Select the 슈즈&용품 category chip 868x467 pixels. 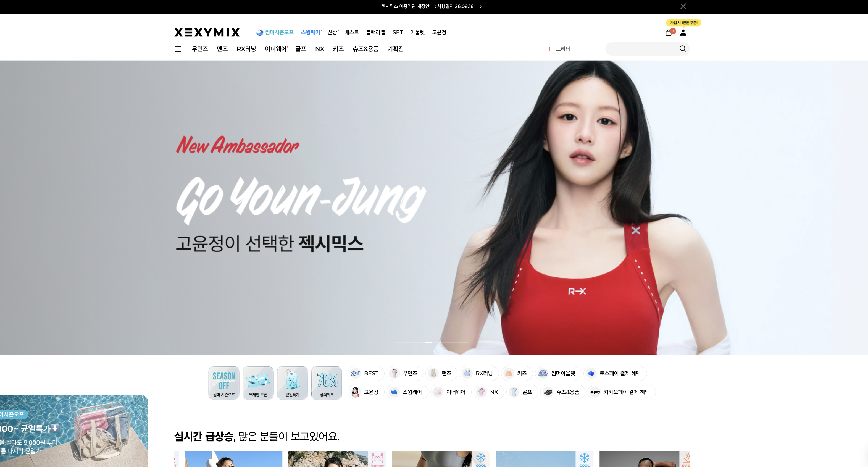563,392
